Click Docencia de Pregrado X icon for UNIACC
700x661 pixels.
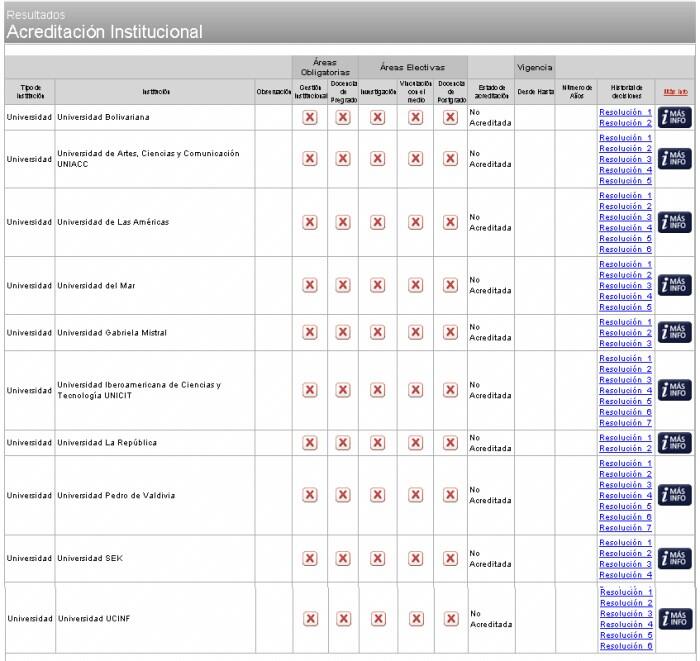343,159
